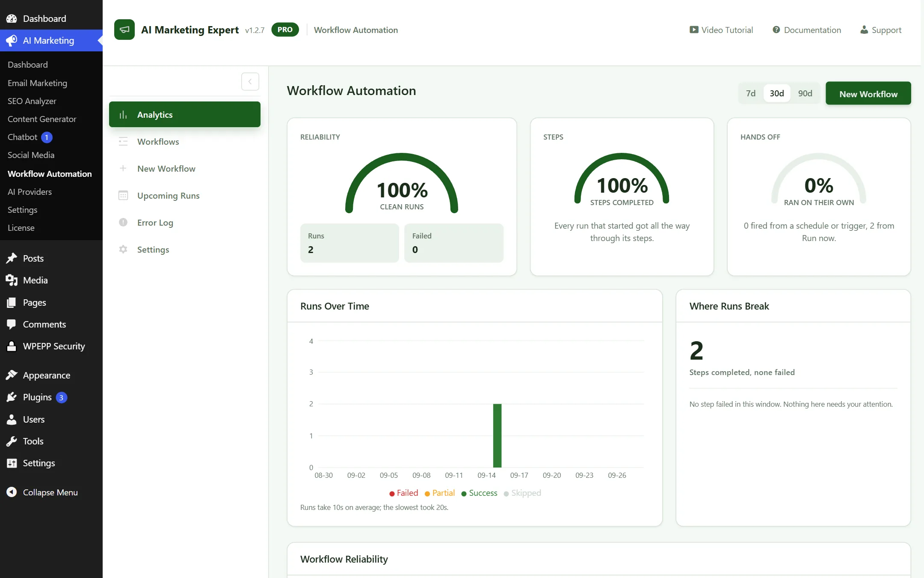The width and height of the screenshot is (924, 578).
Task: Click the Reliability 100% gauge
Action: coord(402,184)
